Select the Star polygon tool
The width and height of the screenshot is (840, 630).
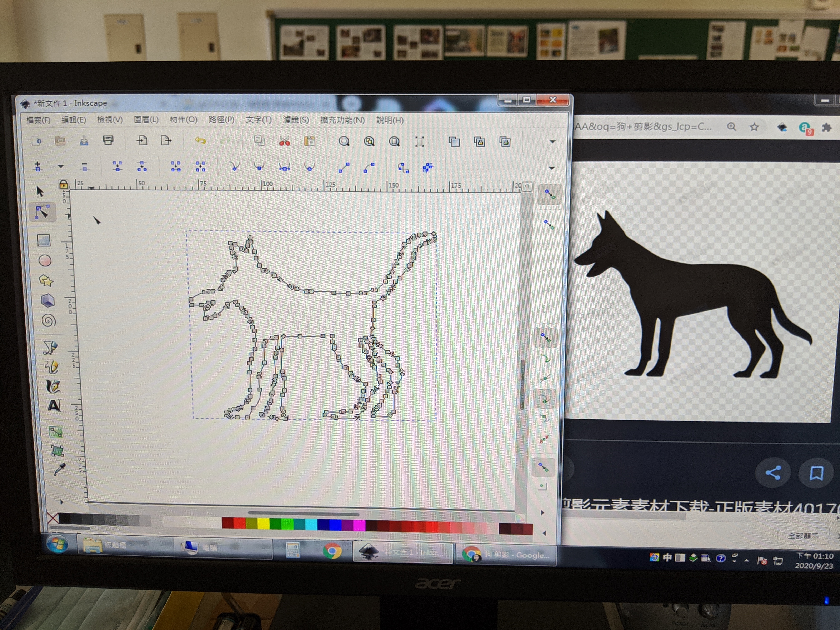pos(46,281)
